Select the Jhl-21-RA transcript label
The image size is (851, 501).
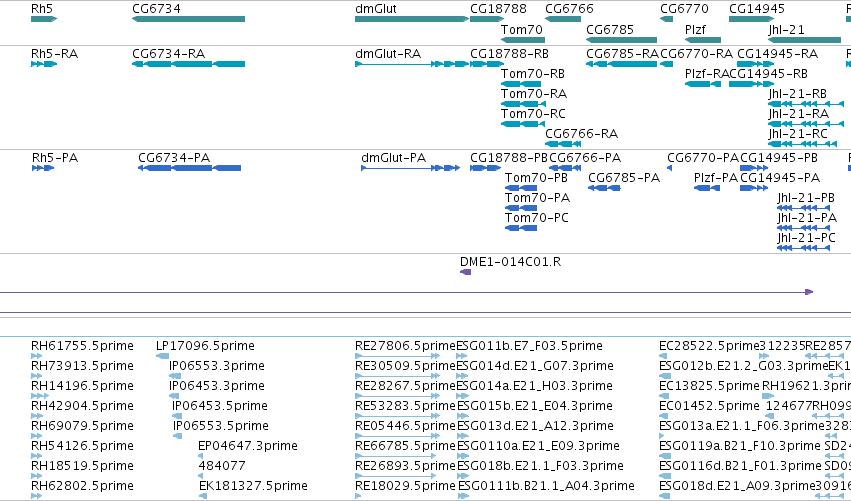[799, 114]
